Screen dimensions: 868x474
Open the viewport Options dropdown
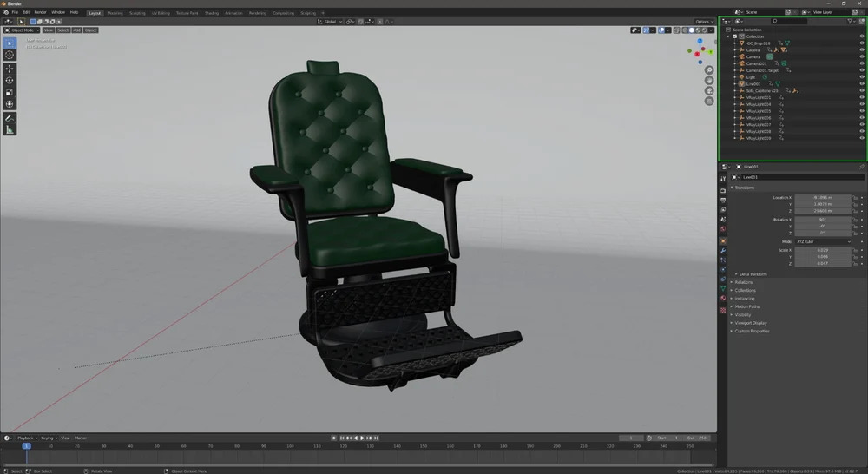(x=704, y=22)
